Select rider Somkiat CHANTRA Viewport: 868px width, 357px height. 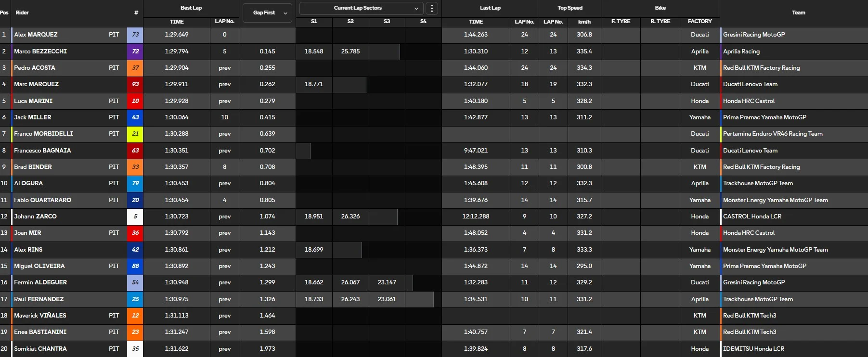pyautogui.click(x=40, y=349)
